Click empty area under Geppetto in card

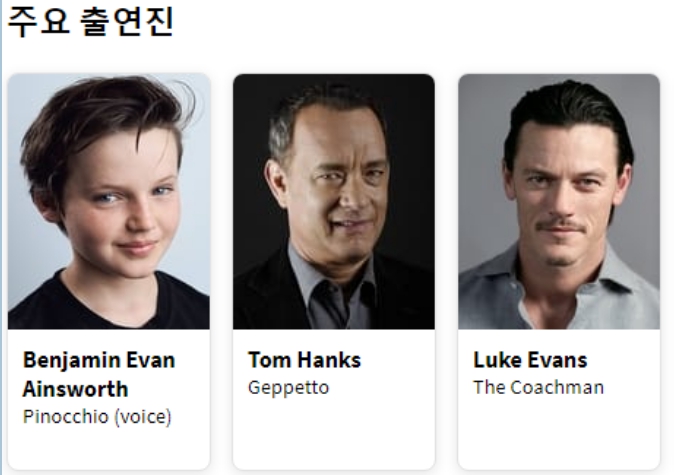[334, 434]
